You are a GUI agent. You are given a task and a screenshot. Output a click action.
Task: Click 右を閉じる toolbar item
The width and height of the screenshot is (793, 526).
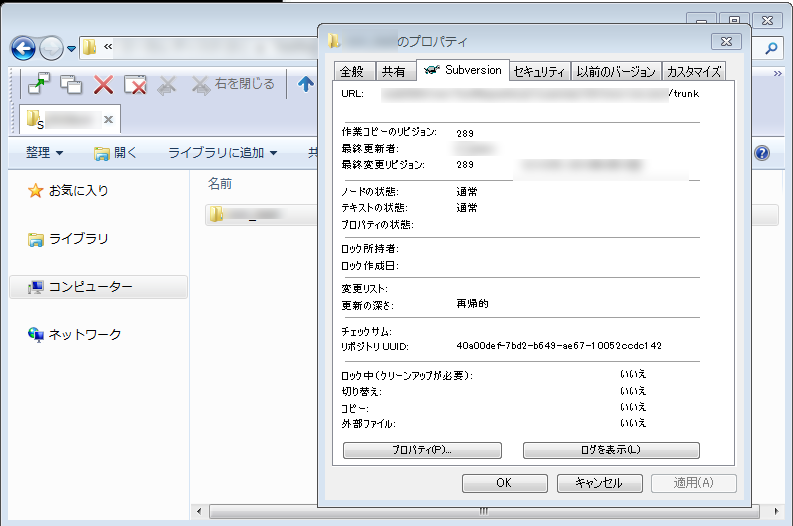234,84
